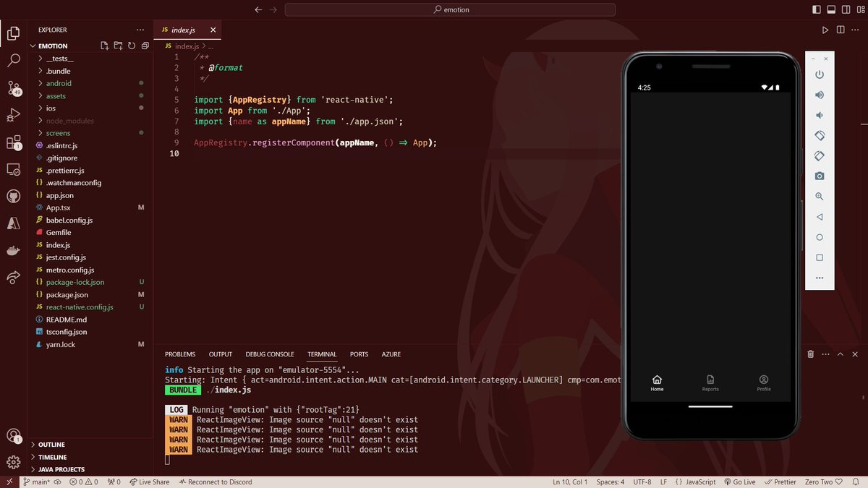Click Live Share in the status bar

[x=148, y=482]
